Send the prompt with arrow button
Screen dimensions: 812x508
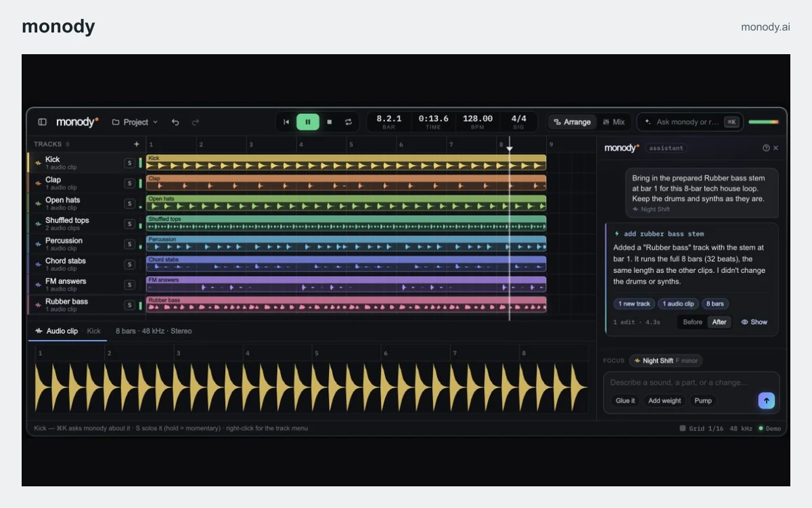pyautogui.click(x=766, y=400)
